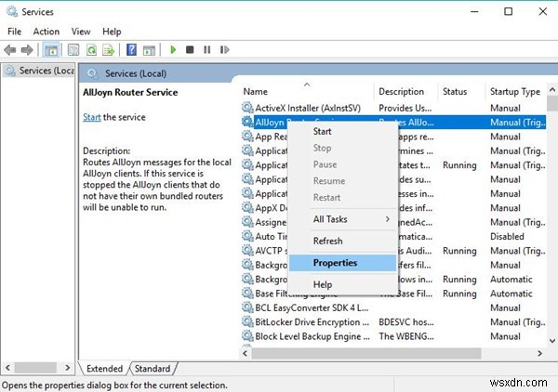Select the Block Level Backup Engine service
Viewport: 558px width, 392px height.
(x=312, y=336)
